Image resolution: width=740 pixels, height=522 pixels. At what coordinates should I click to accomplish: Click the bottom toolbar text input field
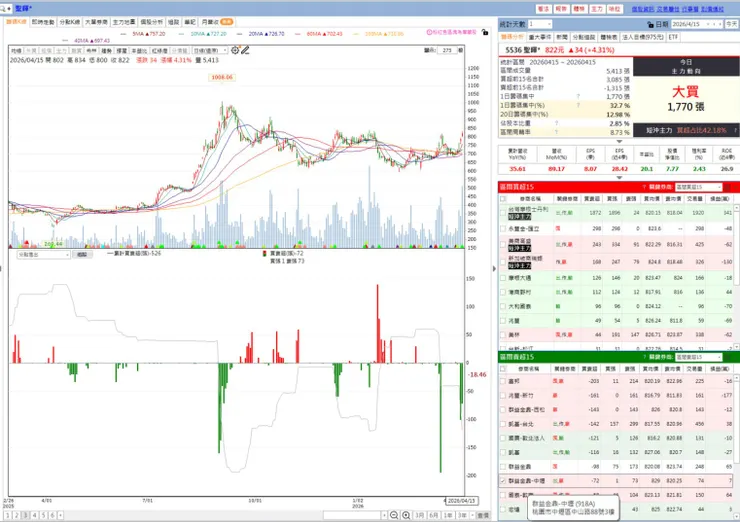(352, 515)
